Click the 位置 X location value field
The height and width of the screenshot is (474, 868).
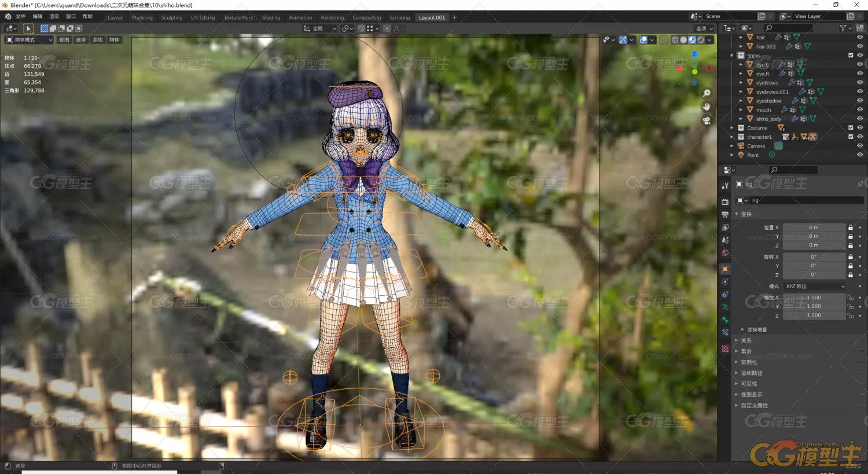(x=814, y=227)
